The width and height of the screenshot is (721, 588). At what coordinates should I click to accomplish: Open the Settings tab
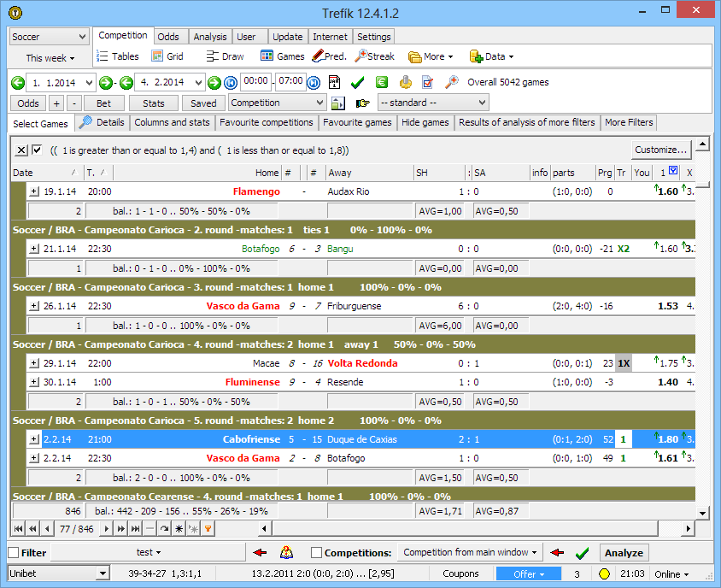click(374, 37)
